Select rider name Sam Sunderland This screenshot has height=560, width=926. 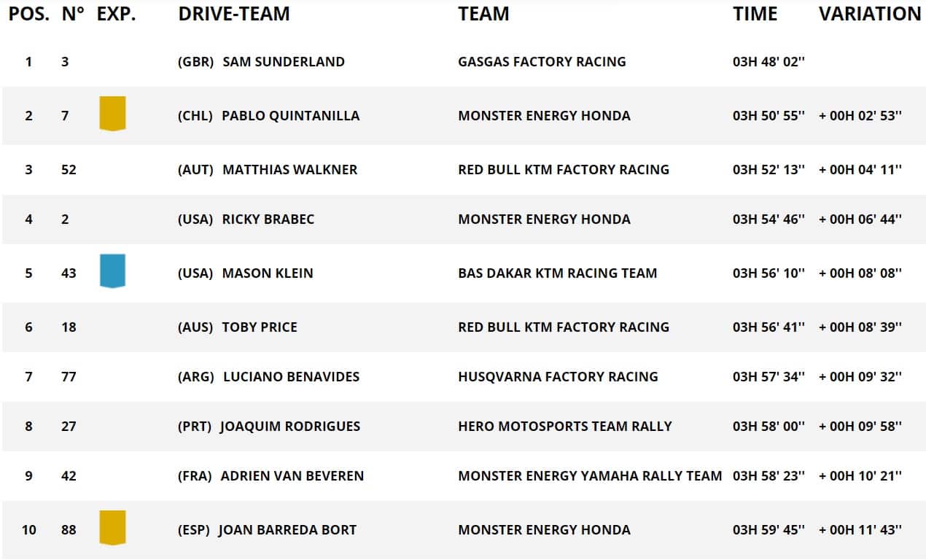tap(283, 62)
